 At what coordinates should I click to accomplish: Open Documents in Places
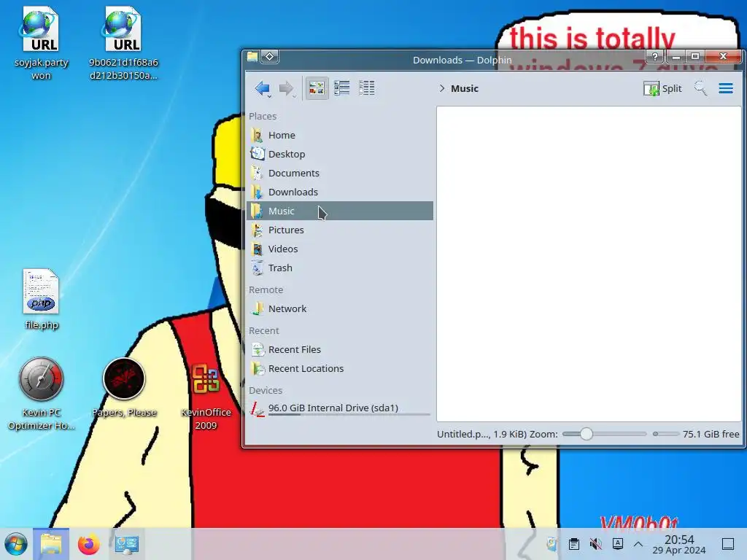[x=340, y=174]
